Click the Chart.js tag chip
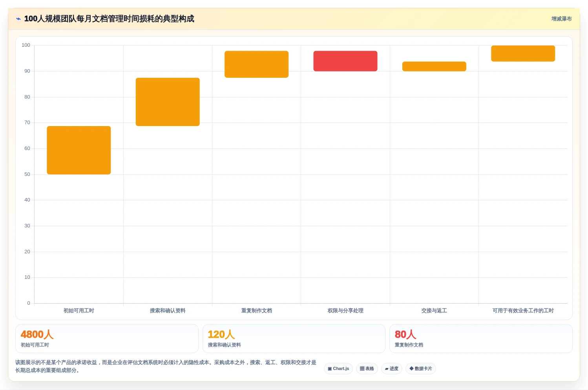Screen dimensions: 588x390 pyautogui.click(x=338, y=368)
